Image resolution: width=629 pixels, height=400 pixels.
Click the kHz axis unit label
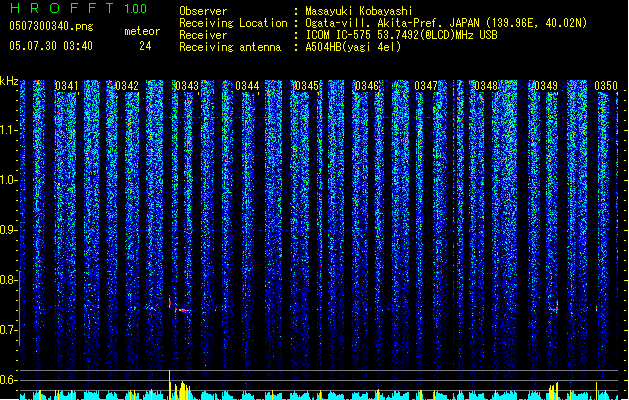pyautogui.click(x=9, y=81)
